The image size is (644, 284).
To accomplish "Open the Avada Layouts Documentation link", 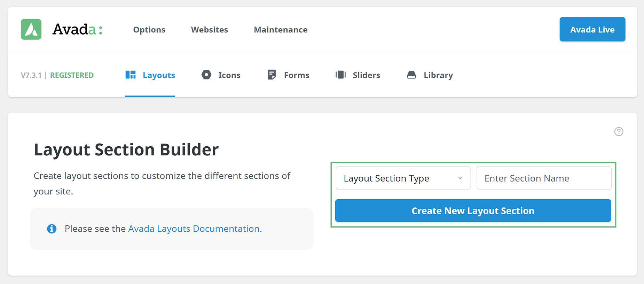I will tap(194, 229).
